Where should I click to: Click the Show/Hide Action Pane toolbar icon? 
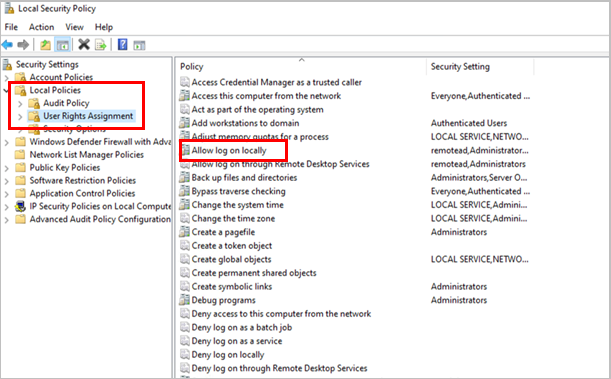(x=140, y=45)
